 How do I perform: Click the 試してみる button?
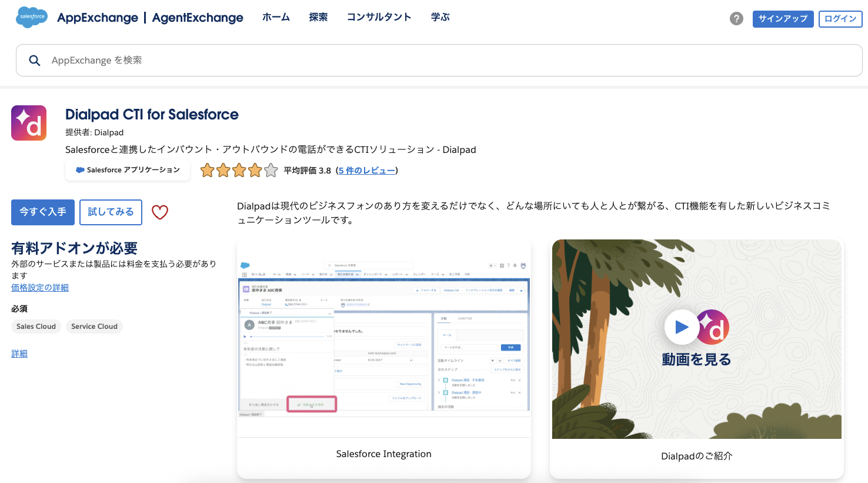(x=111, y=212)
